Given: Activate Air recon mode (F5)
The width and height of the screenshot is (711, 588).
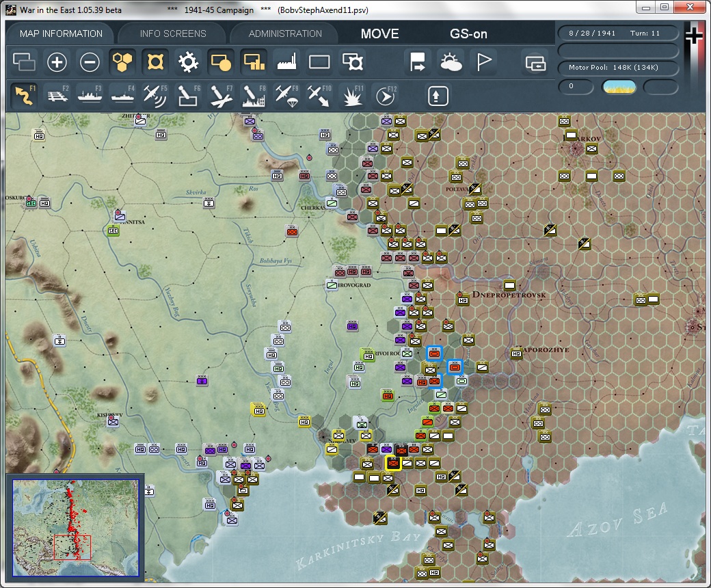Looking at the screenshot, I should pos(155,95).
